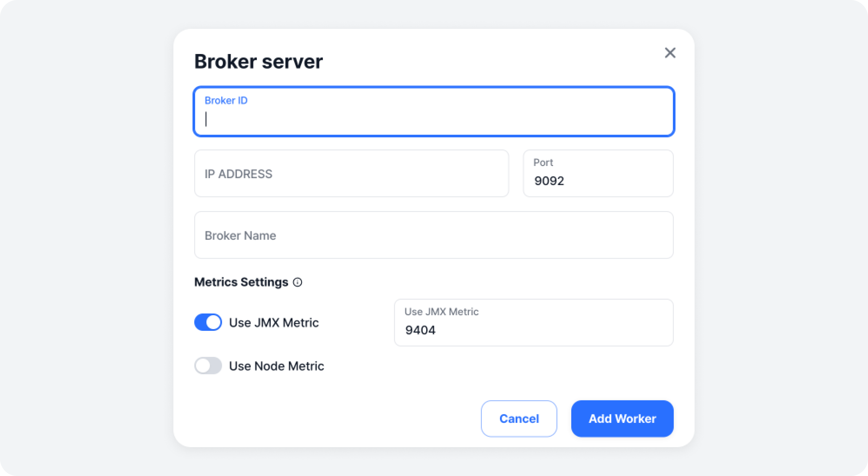Close the Broker server dialog

670,53
